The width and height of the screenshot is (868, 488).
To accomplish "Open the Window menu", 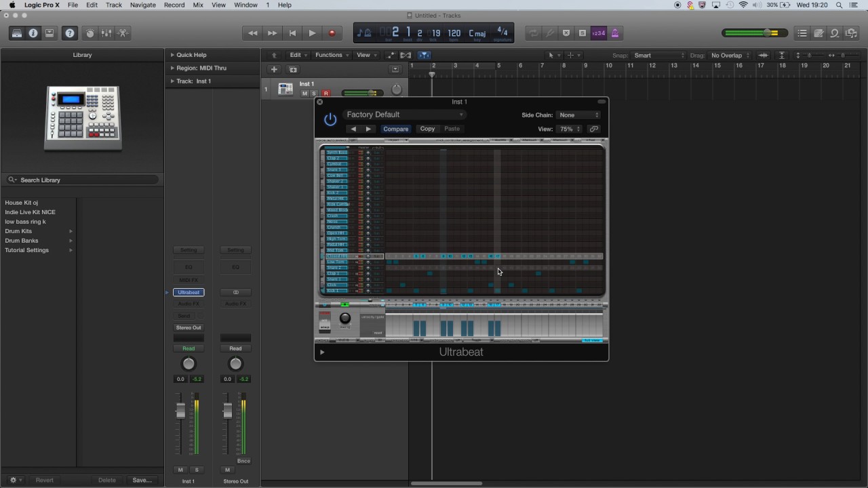I will coord(245,5).
